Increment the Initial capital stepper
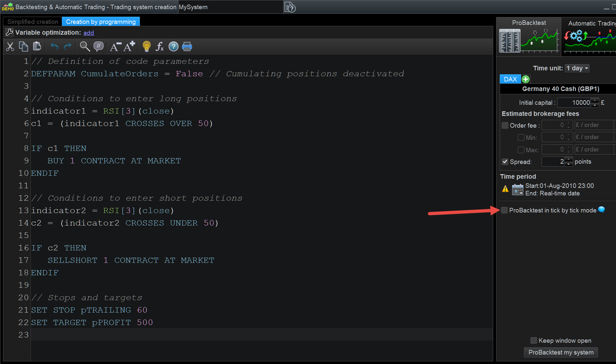The image size is (616, 364). coord(595,100)
